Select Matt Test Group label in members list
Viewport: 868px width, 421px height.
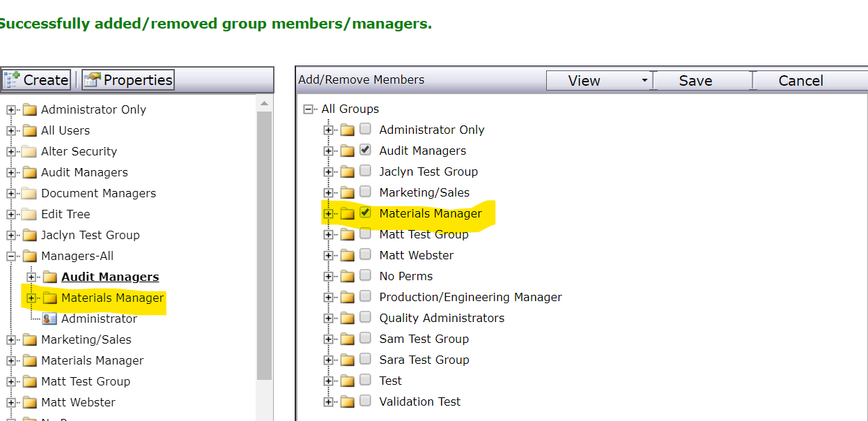click(424, 234)
